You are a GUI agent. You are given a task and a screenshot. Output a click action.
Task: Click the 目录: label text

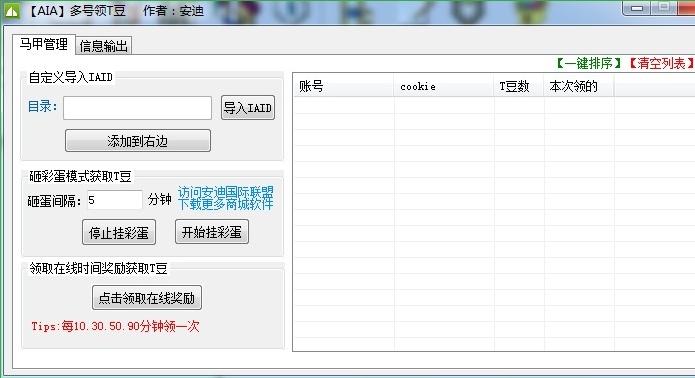(x=43, y=106)
